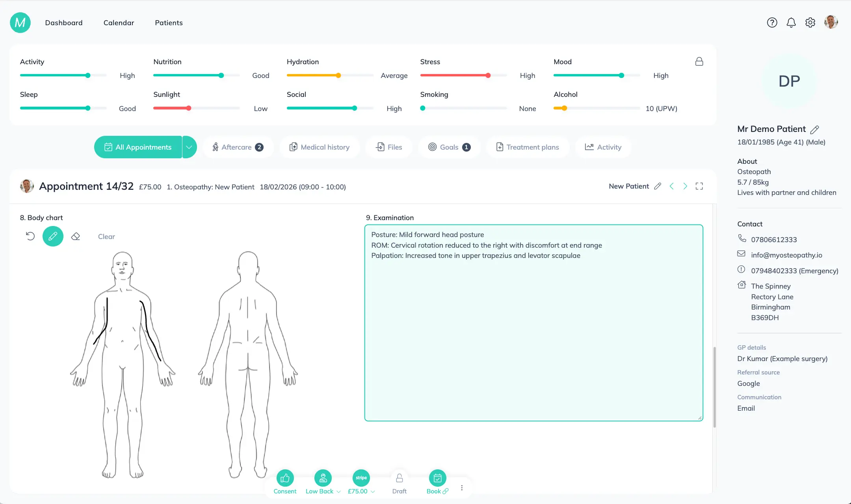Toggle the lock on the lifestyle panel
Screen dimensions: 851x504
[699, 61]
